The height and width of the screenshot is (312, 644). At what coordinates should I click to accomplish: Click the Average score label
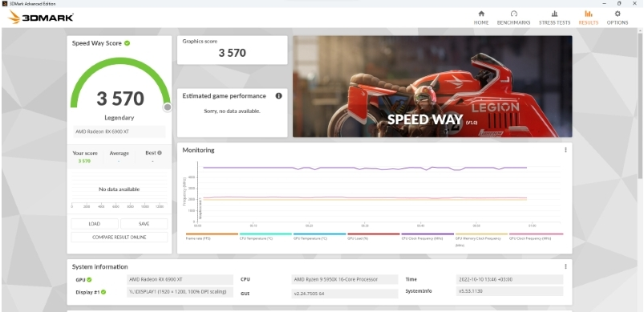[x=119, y=153]
